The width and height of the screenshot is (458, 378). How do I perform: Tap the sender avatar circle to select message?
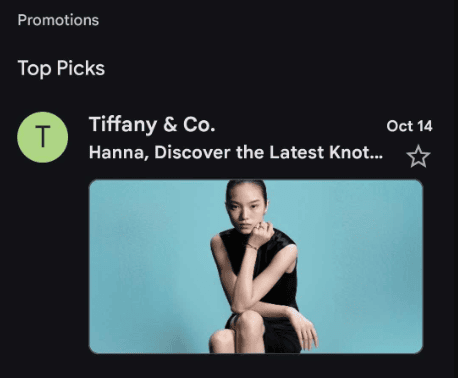[x=43, y=137]
